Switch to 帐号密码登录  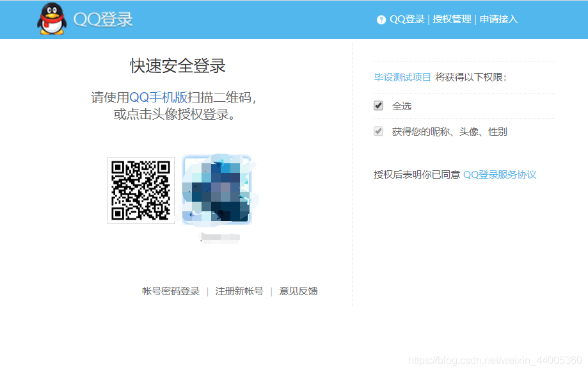pos(171,291)
